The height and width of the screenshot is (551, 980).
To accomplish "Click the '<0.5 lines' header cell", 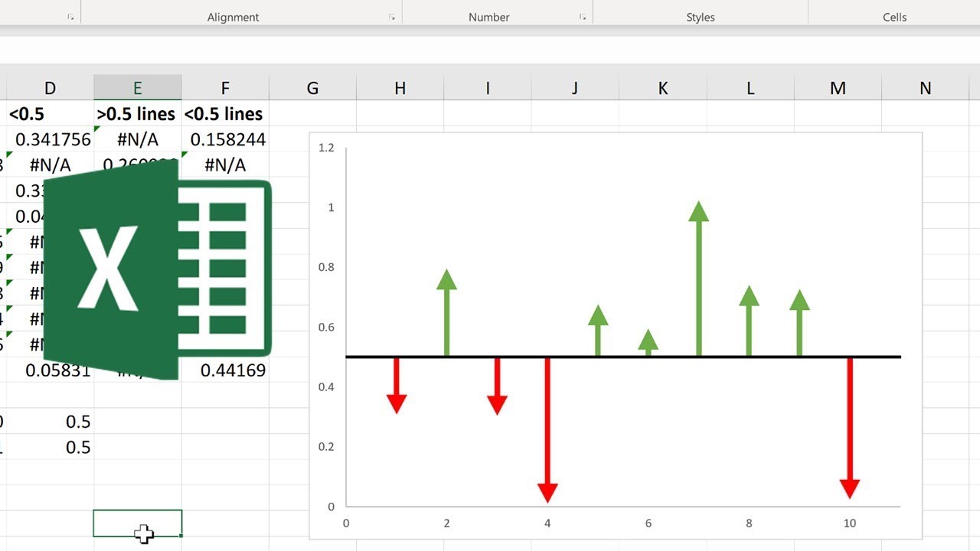I will click(225, 114).
